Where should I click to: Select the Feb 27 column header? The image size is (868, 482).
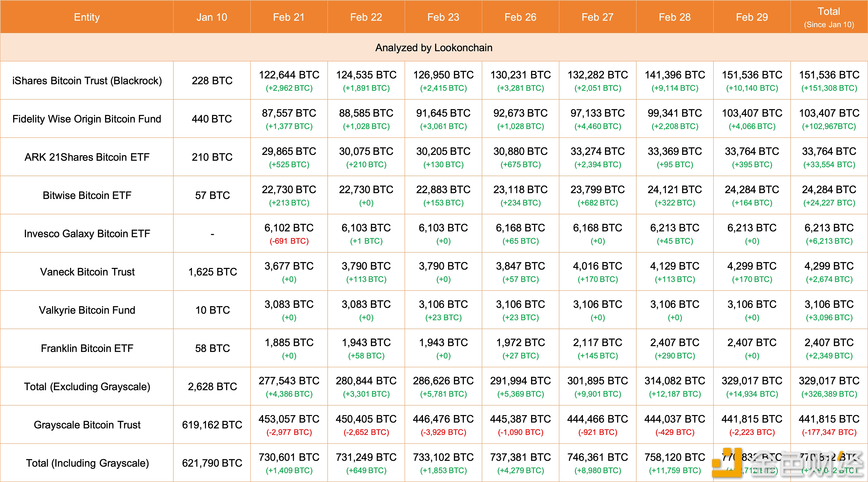tap(597, 17)
